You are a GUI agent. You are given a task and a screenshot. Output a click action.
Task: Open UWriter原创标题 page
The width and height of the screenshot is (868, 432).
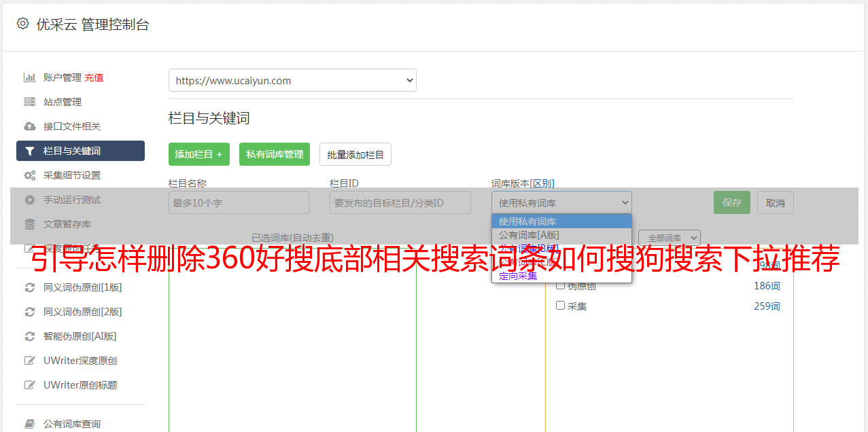pyautogui.click(x=80, y=385)
